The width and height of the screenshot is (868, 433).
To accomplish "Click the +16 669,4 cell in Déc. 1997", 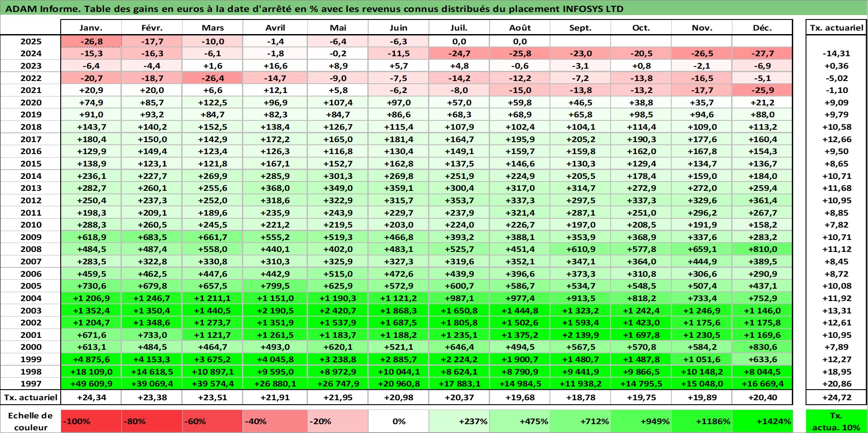I will click(x=762, y=383).
